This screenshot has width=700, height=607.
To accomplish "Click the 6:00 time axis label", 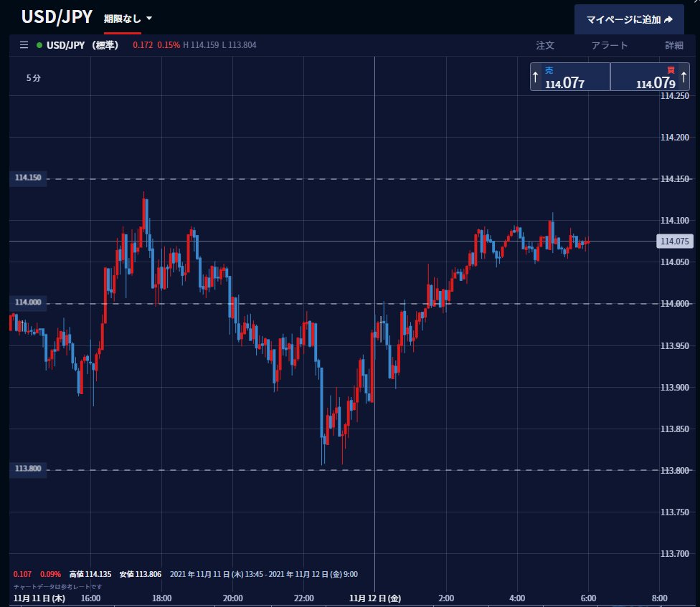I will (588, 598).
